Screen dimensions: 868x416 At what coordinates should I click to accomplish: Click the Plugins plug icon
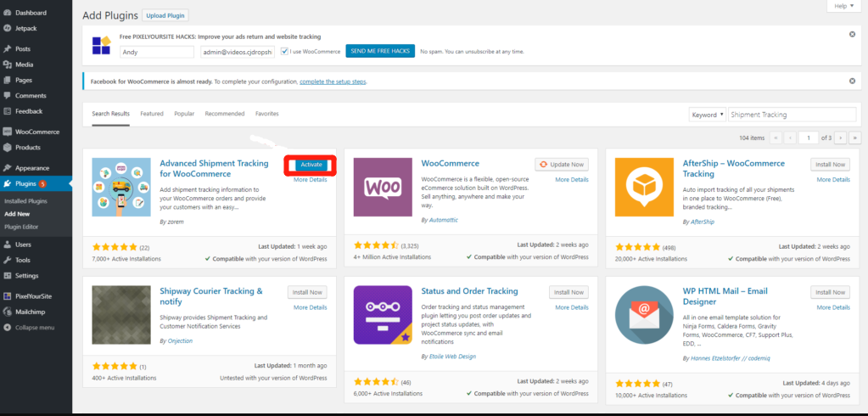click(x=7, y=183)
